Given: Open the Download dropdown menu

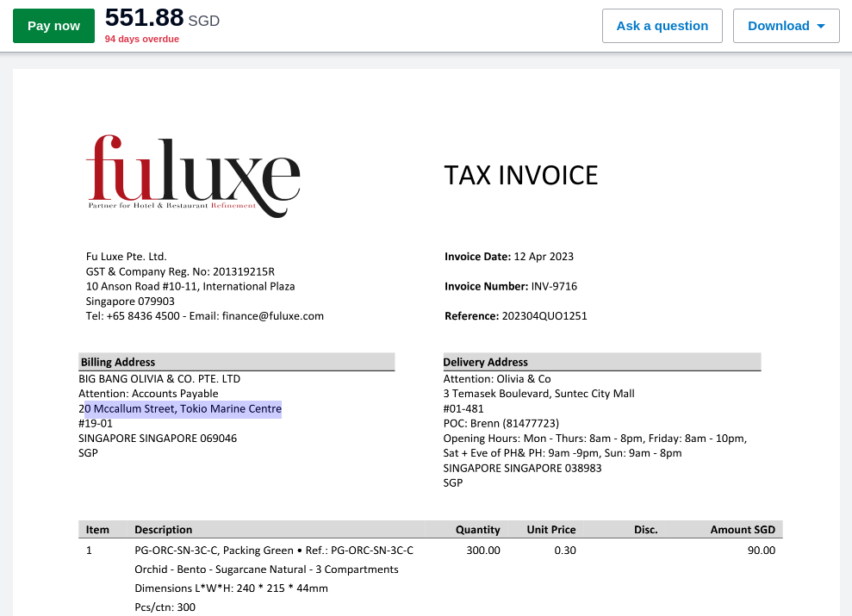Looking at the screenshot, I should point(786,26).
